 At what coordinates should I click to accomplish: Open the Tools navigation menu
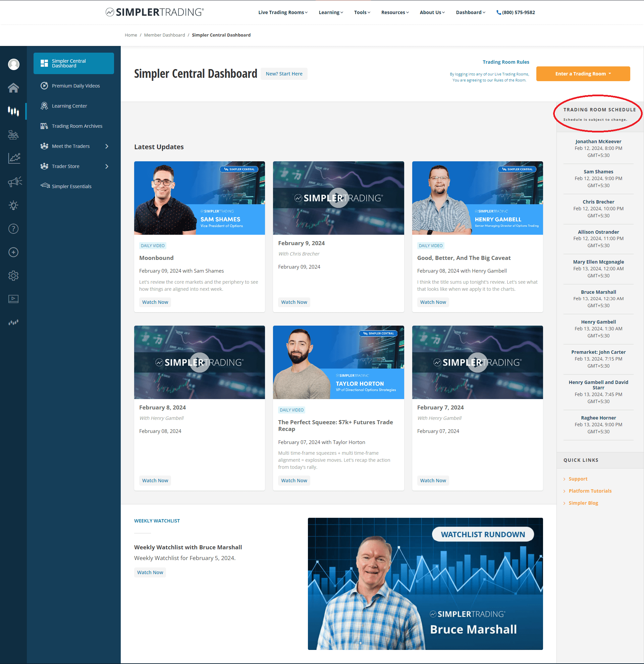(x=362, y=12)
